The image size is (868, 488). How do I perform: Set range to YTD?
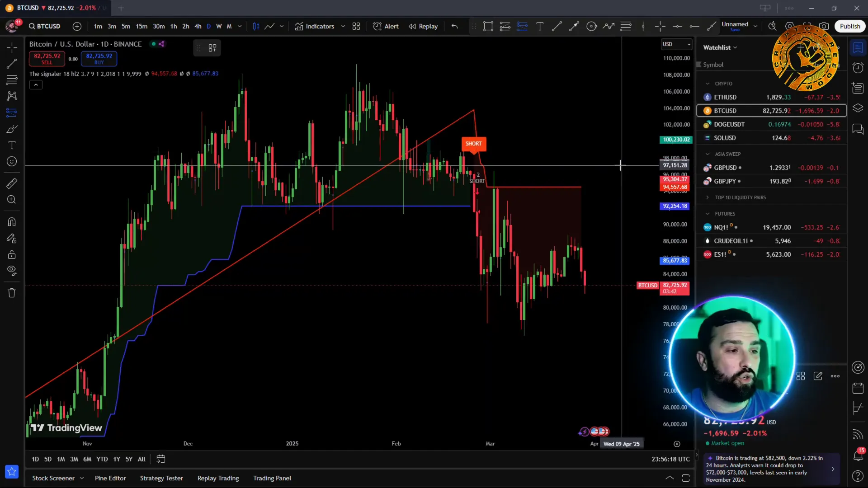[102, 459]
